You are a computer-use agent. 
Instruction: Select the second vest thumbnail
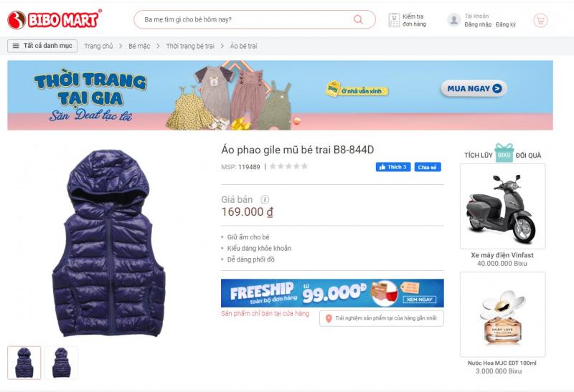coord(61,363)
